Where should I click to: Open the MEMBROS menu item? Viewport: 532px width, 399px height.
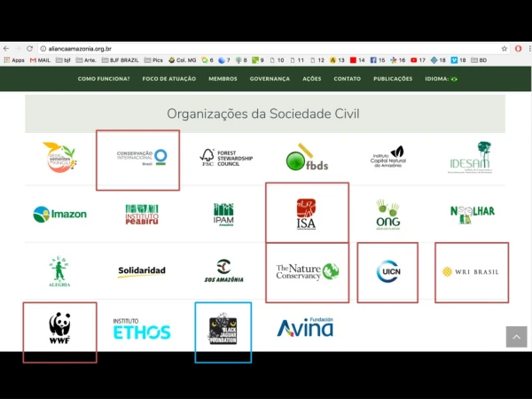coord(223,79)
